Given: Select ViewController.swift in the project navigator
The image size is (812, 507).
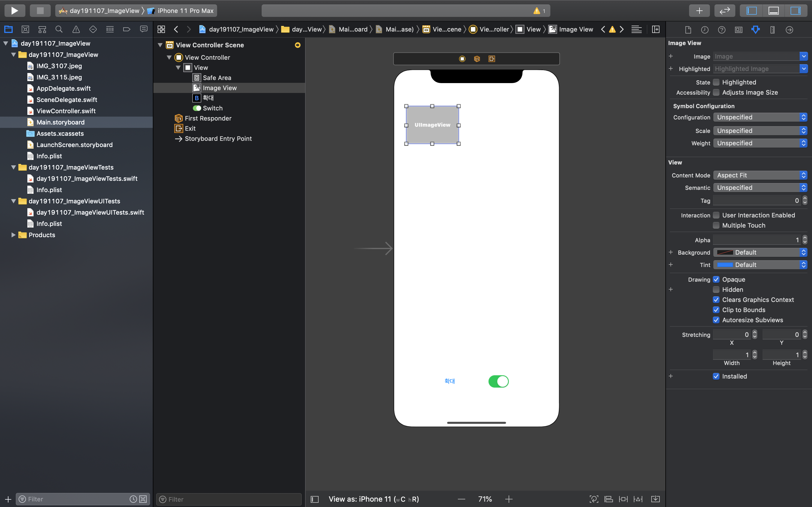Looking at the screenshot, I should click(66, 111).
